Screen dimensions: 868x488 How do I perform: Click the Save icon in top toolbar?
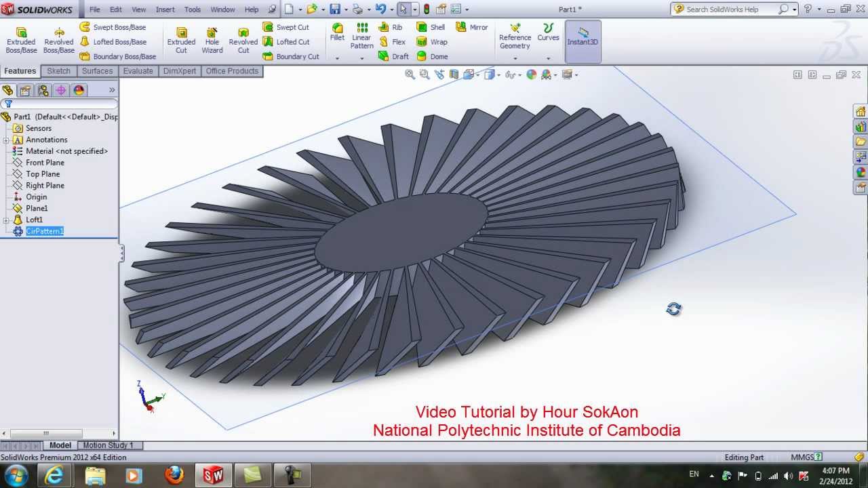coord(335,9)
